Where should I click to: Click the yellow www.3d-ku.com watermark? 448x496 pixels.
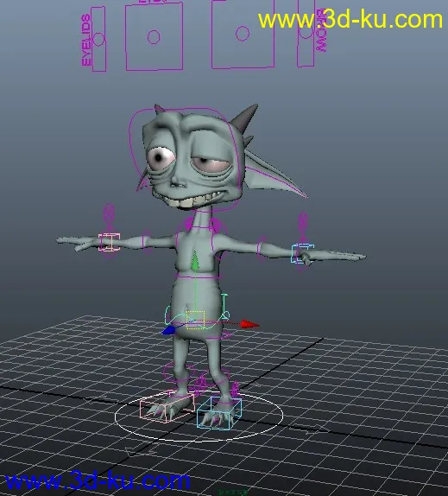[350, 19]
